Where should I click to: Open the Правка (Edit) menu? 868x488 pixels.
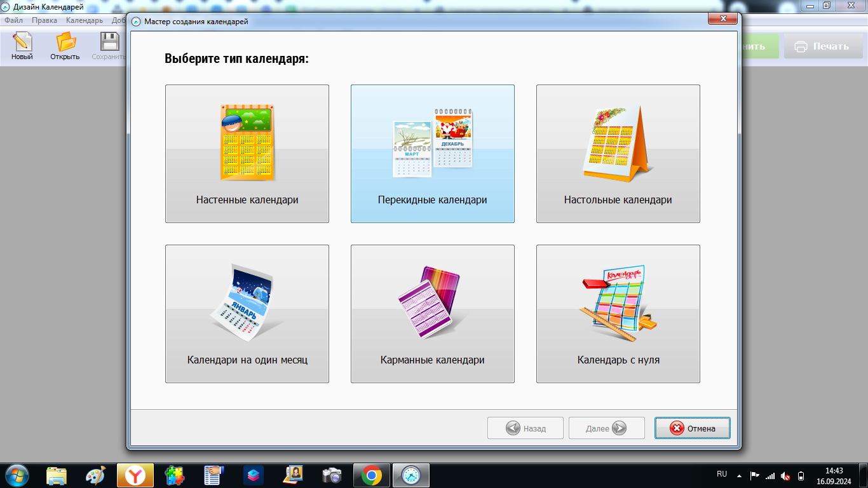pos(44,20)
